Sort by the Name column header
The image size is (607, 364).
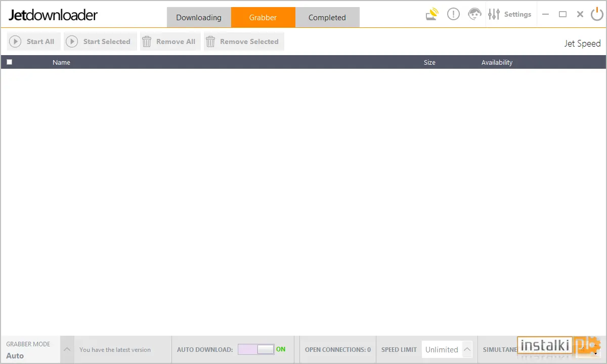(61, 62)
